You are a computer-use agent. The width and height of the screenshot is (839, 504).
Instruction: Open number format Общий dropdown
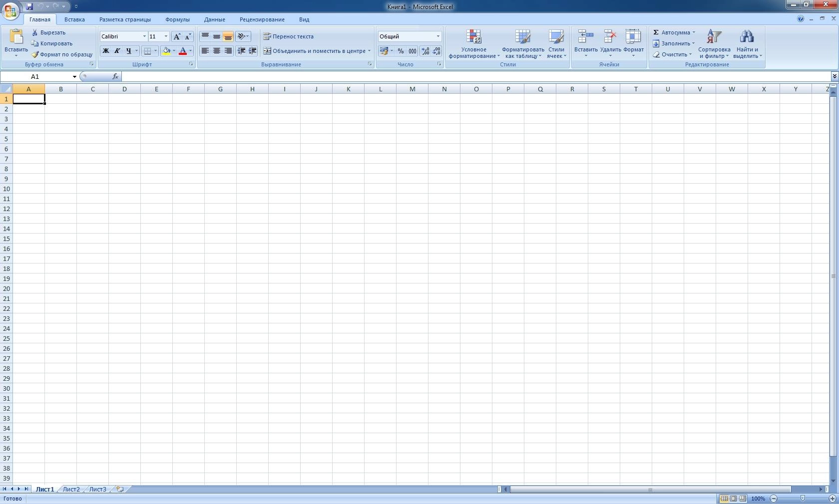point(438,36)
